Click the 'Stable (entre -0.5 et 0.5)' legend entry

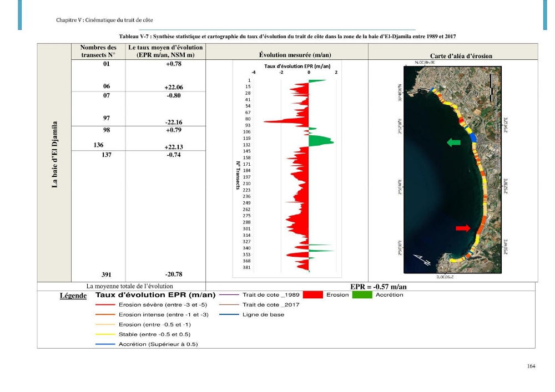[x=143, y=334]
